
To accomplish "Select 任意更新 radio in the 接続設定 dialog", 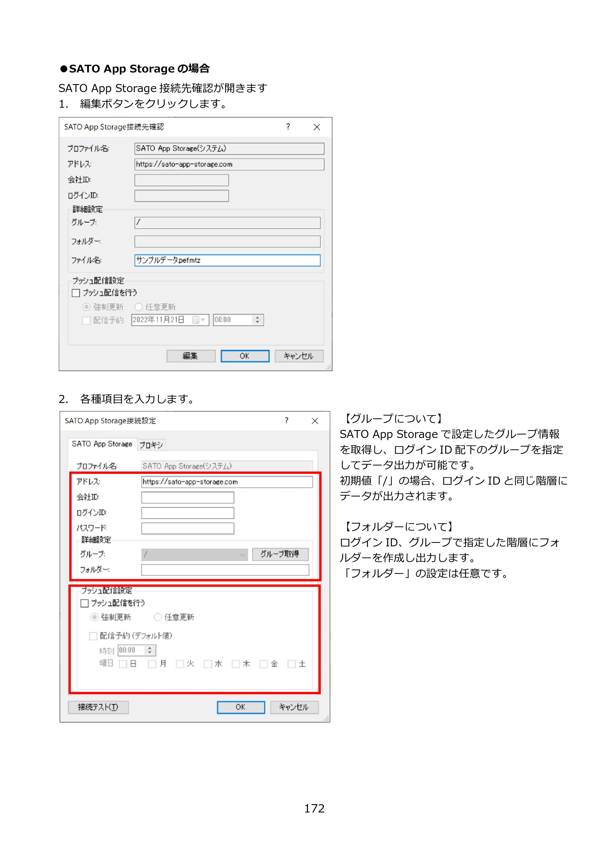I will point(158,617).
